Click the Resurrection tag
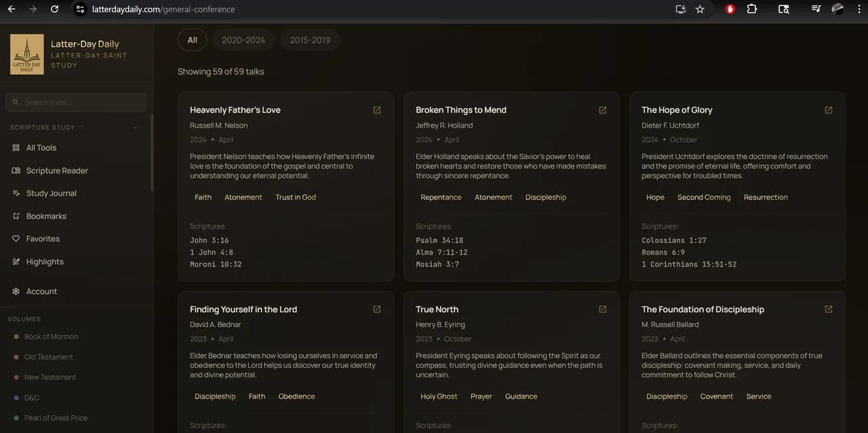Screen dimensions: 868x433 click(766, 197)
